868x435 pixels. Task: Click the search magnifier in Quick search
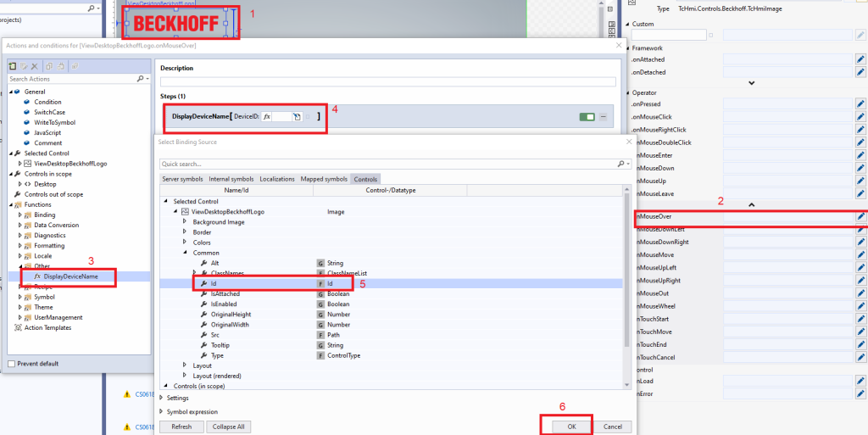point(620,164)
